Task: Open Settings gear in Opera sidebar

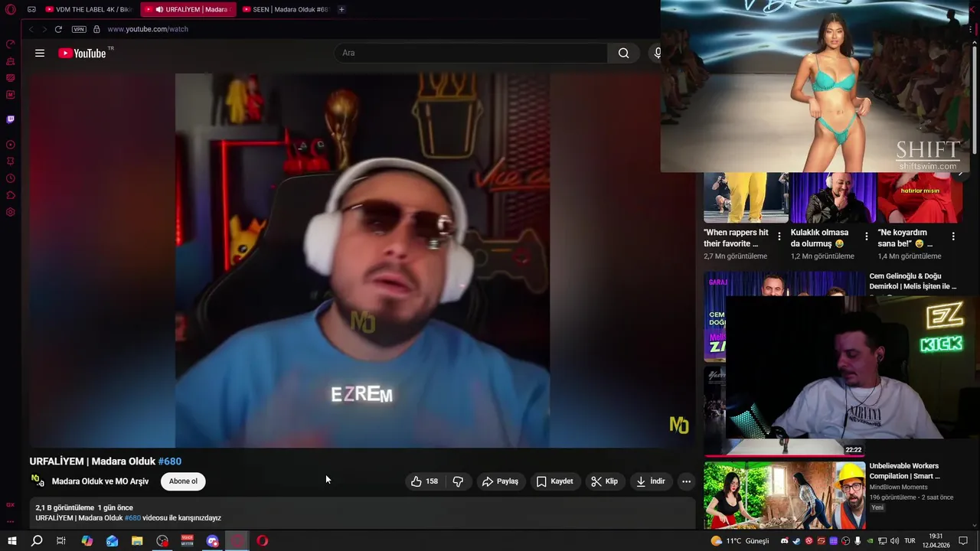Action: (x=11, y=212)
